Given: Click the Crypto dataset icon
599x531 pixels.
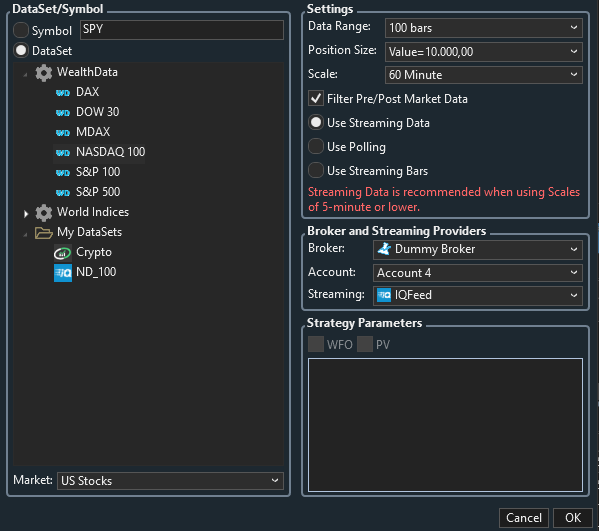Looking at the screenshot, I should pos(63,253).
